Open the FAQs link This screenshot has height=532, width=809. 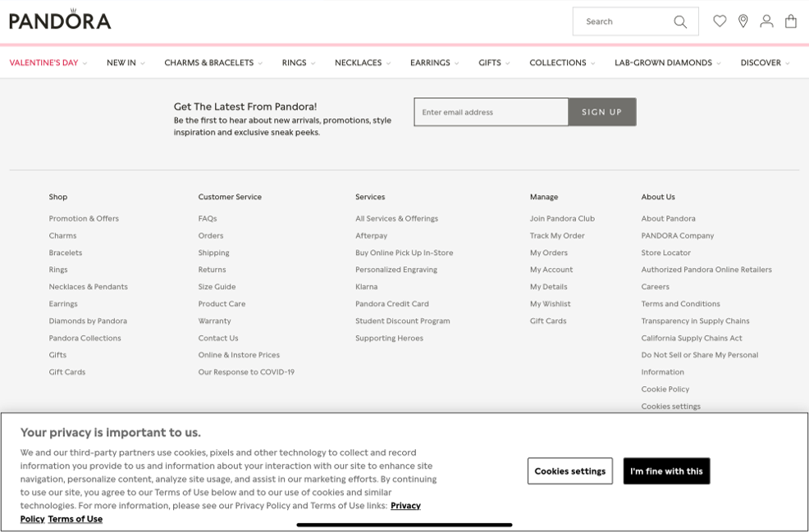[208, 219]
